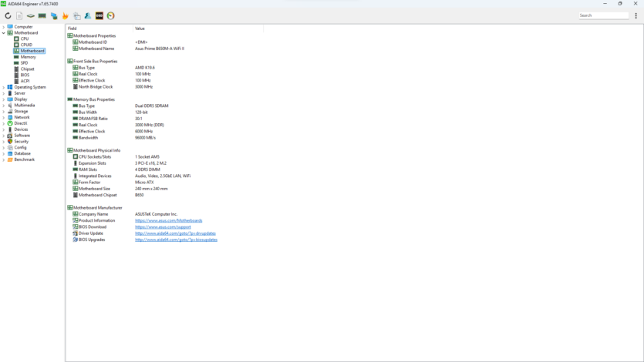Open the three-dot options menu

636,15
